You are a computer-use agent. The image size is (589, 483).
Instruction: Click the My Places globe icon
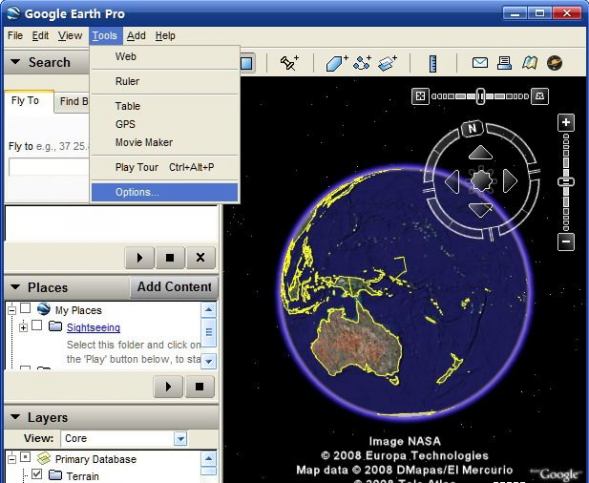pyautogui.click(x=44, y=309)
